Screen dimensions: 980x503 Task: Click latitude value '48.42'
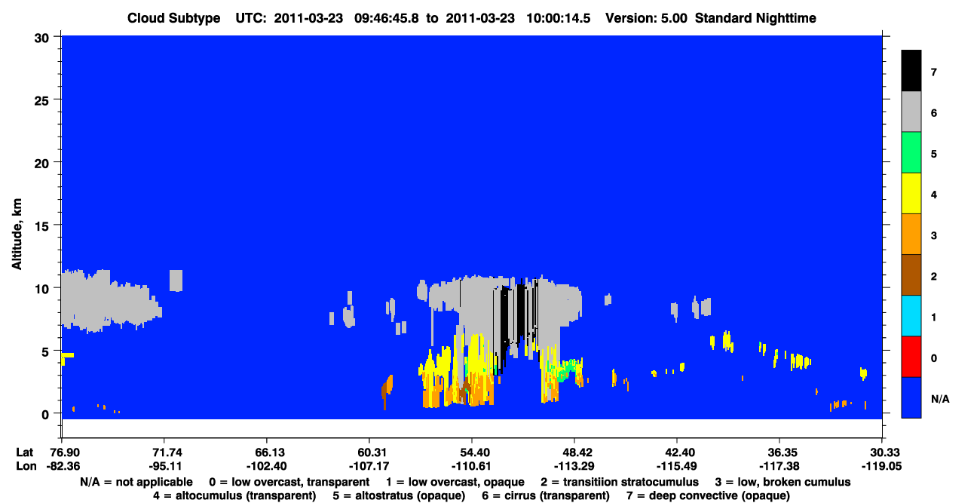tap(574, 452)
